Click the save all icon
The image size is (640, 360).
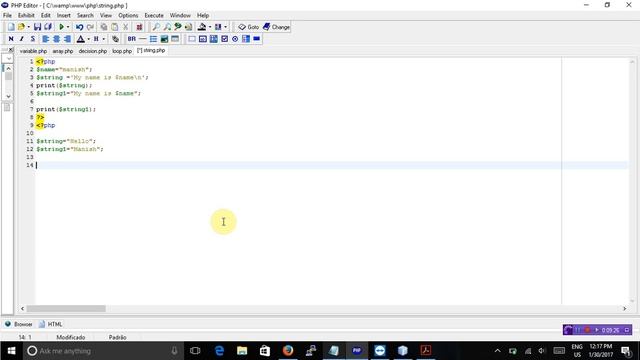pos(48,27)
